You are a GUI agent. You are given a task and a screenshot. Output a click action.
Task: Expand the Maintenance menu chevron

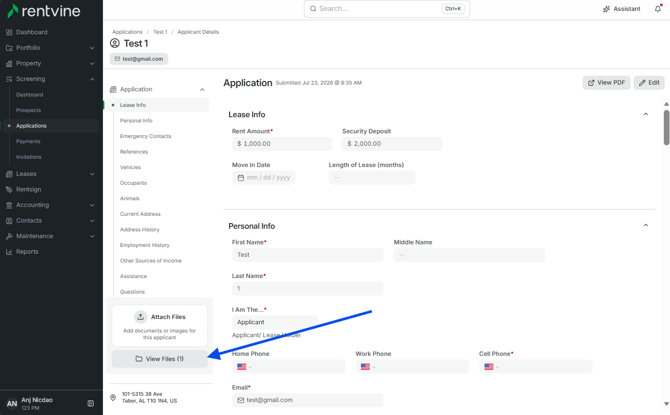click(92, 236)
